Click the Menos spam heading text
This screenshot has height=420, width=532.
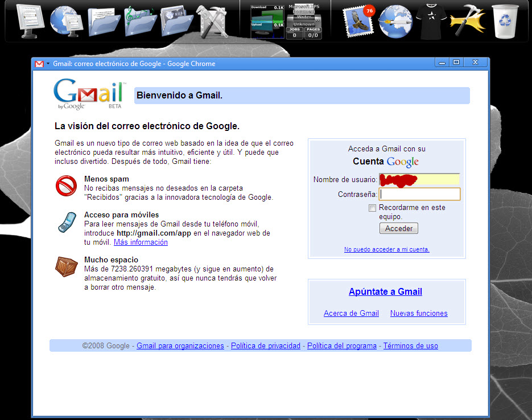106,179
